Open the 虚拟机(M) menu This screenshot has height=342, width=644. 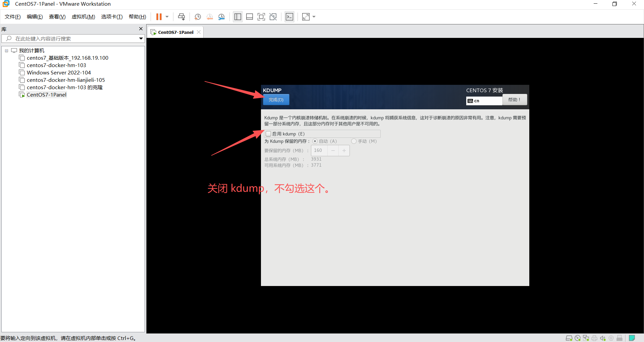tap(84, 17)
